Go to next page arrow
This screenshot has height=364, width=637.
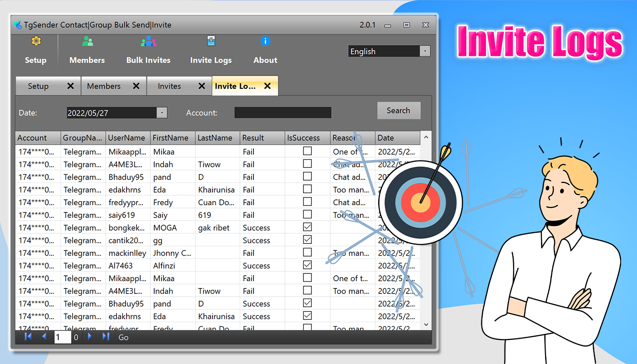[90, 337]
